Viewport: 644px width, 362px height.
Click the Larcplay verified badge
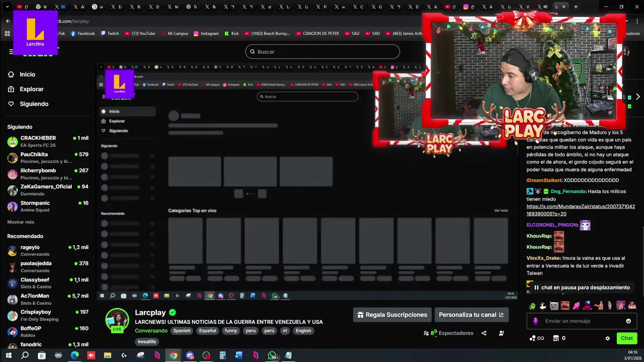(x=173, y=312)
